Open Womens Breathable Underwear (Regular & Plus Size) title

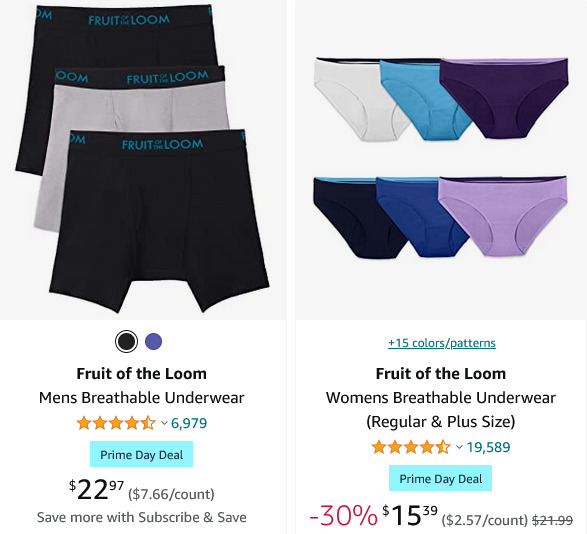(441, 410)
